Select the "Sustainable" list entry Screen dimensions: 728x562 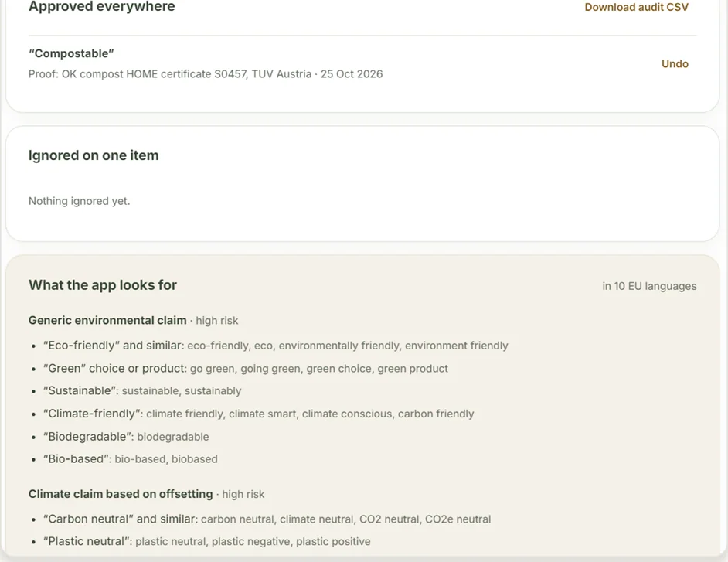pos(142,390)
